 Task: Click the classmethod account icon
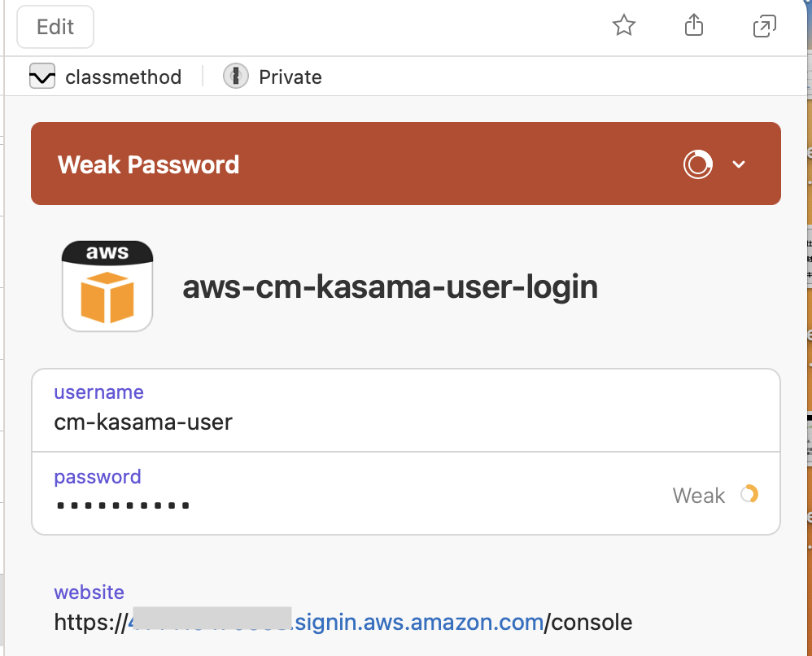point(42,77)
